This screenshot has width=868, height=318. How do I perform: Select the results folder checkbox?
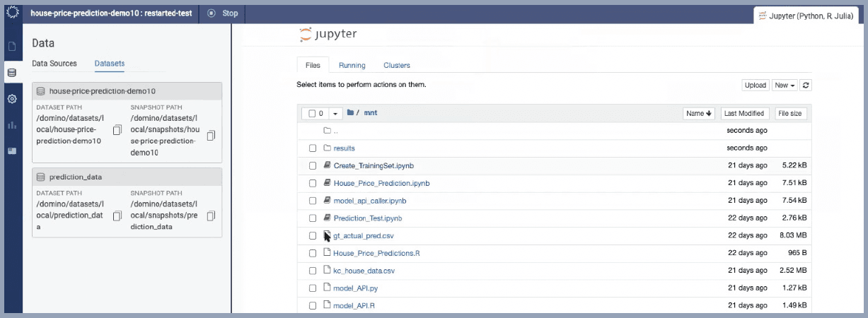point(313,148)
